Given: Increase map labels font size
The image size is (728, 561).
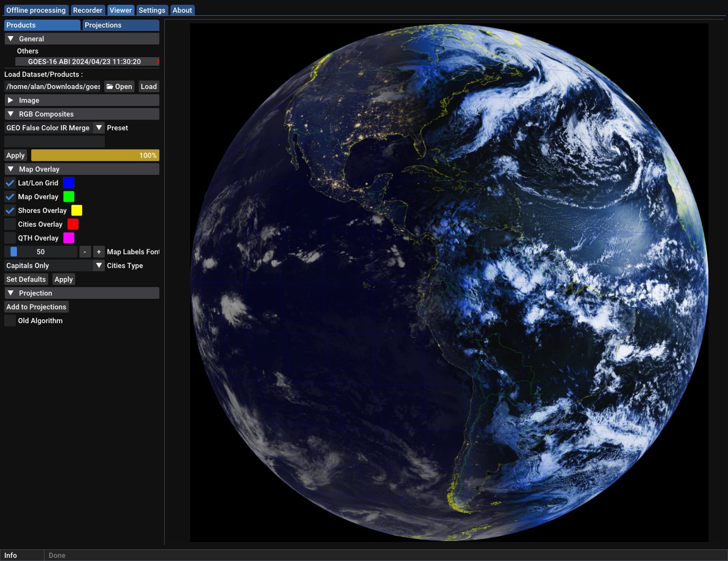Looking at the screenshot, I should pyautogui.click(x=98, y=252).
